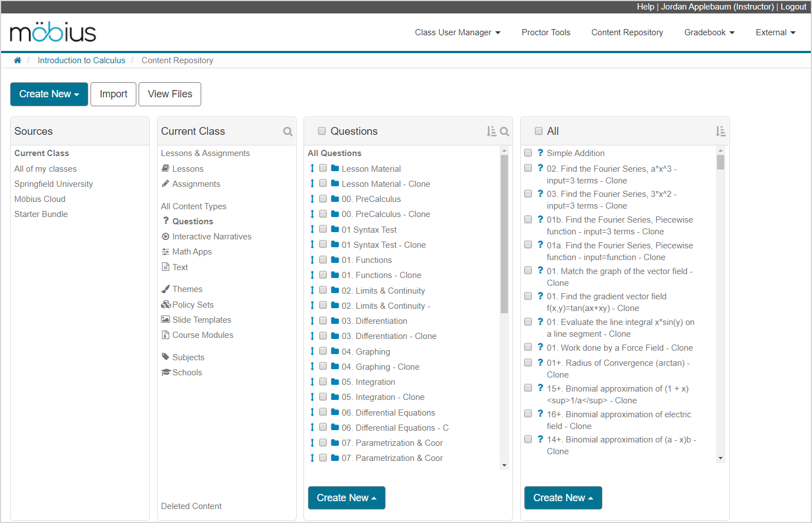Open the Create New dropdown at top left

point(49,94)
